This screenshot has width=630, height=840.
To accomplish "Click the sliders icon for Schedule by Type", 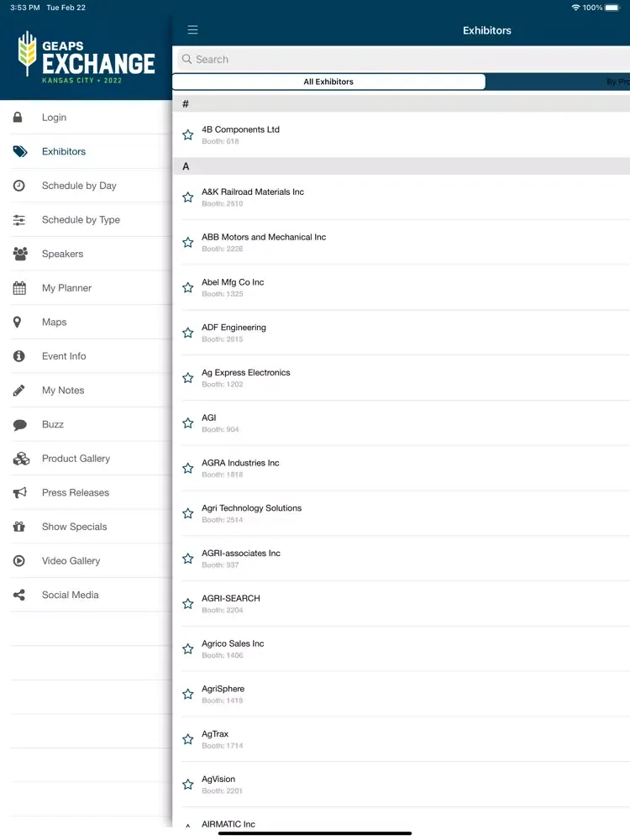I will point(18,219).
